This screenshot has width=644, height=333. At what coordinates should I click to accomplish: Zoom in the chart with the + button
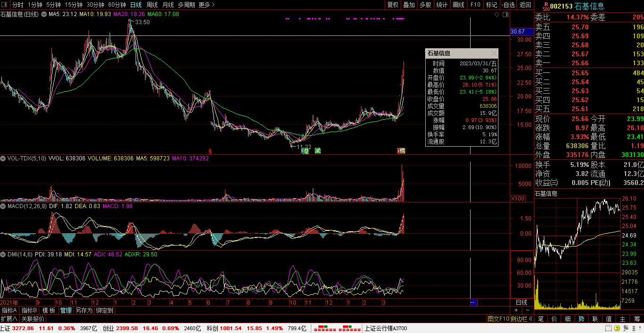coord(516,310)
